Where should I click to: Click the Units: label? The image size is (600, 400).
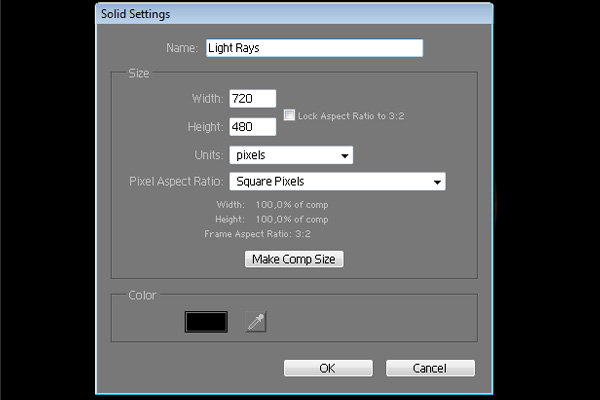(209, 155)
